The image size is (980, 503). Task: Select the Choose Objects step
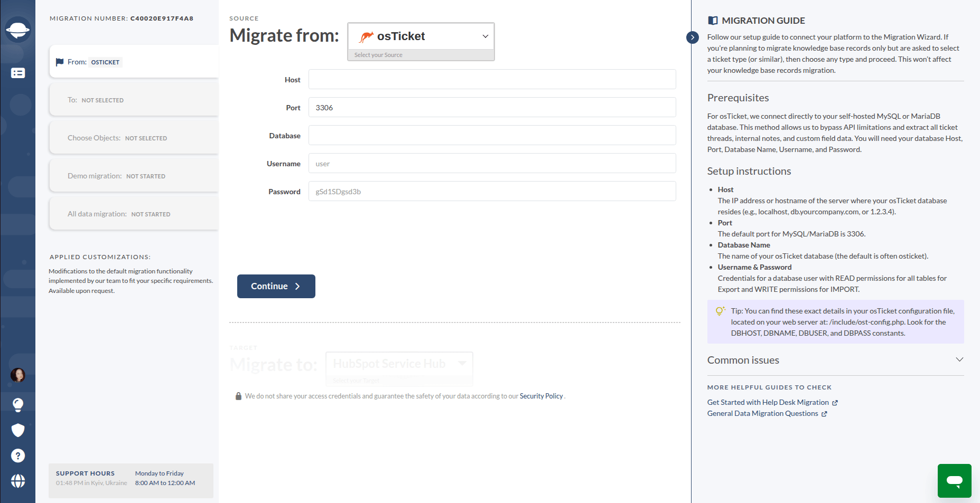pyautogui.click(x=134, y=138)
